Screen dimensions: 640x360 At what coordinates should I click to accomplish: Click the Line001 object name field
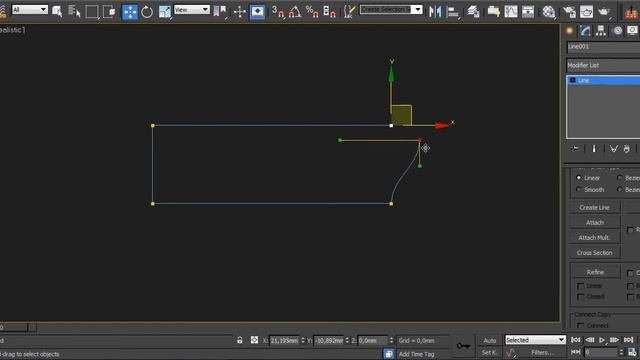tap(603, 47)
